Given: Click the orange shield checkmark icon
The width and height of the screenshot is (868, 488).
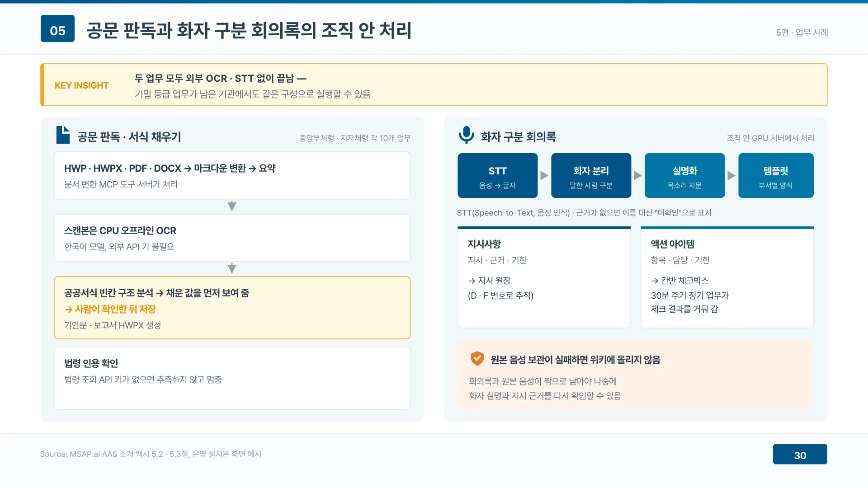Looking at the screenshot, I should point(477,359).
